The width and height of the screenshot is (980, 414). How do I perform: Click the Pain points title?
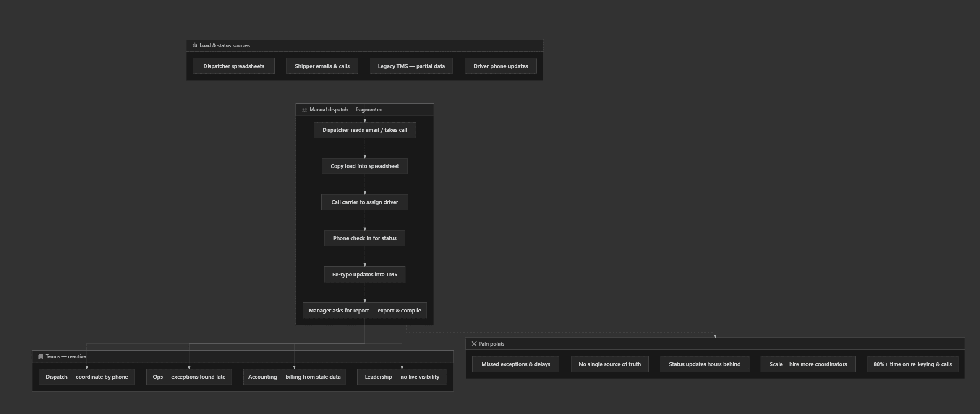(491, 344)
